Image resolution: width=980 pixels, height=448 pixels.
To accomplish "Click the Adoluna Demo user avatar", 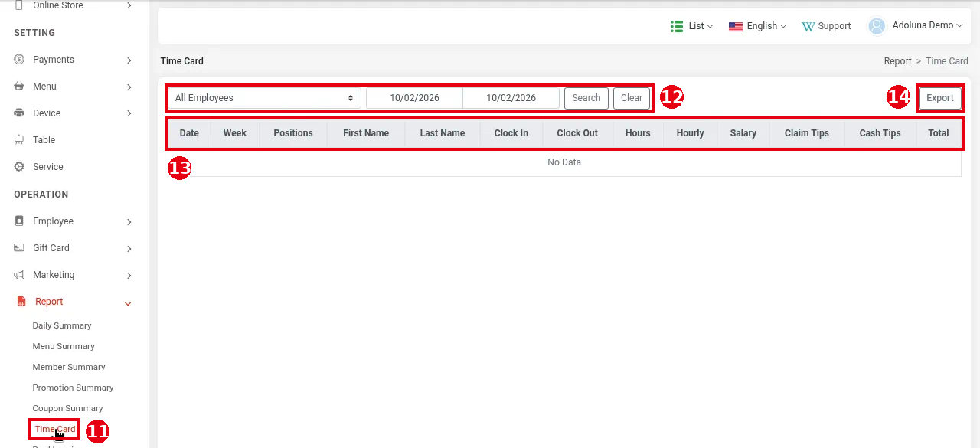I will (877, 26).
